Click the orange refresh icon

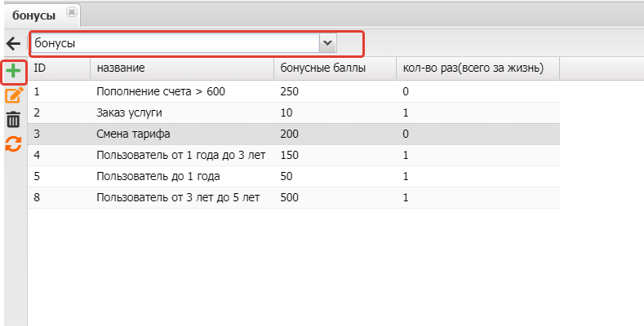click(x=13, y=143)
